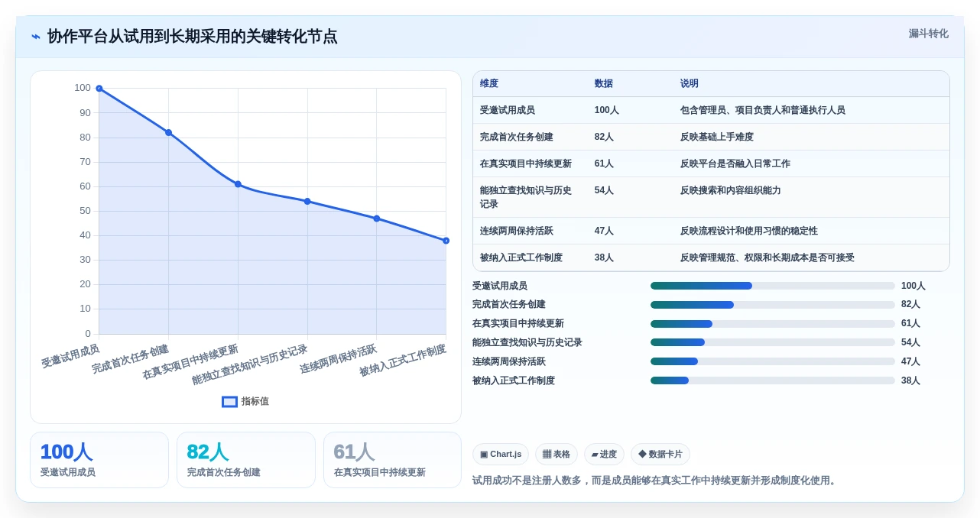Click the 61人 data card

coord(393,460)
